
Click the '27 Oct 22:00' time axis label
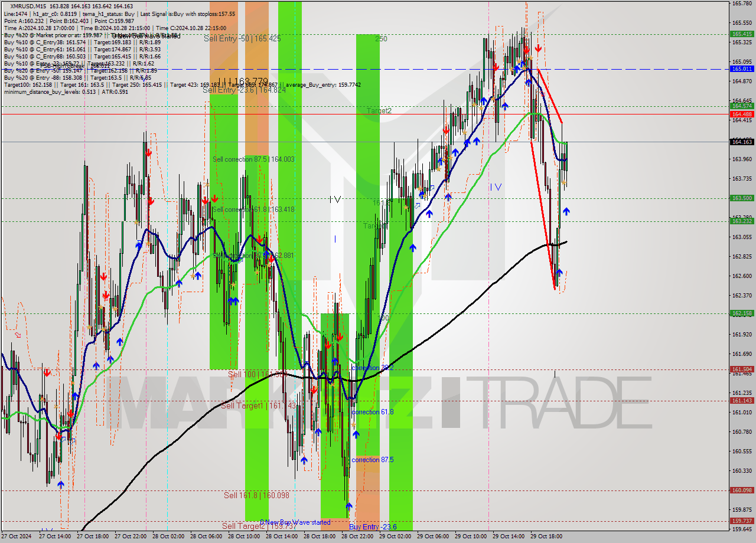tap(131, 537)
